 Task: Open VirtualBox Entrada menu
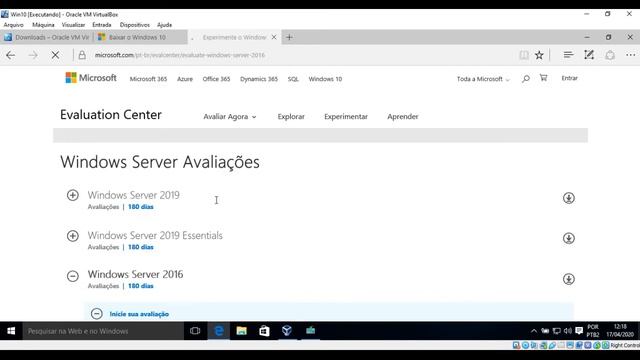pos(102,25)
